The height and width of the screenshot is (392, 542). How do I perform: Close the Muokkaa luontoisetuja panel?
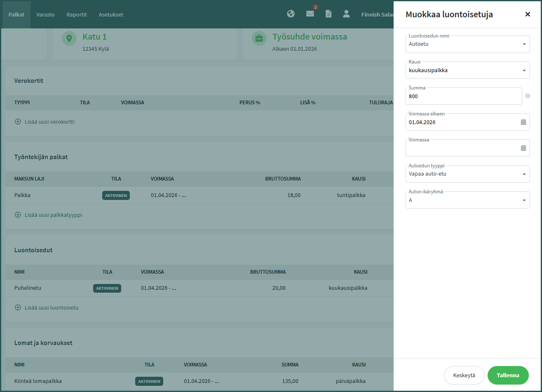[528, 14]
